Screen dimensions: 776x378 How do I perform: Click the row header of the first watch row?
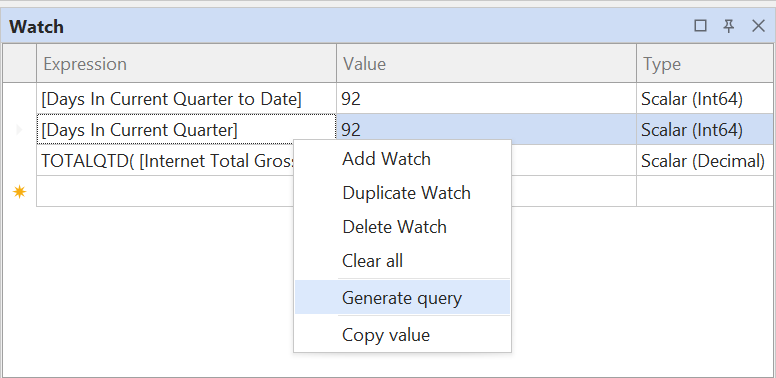tap(19, 99)
